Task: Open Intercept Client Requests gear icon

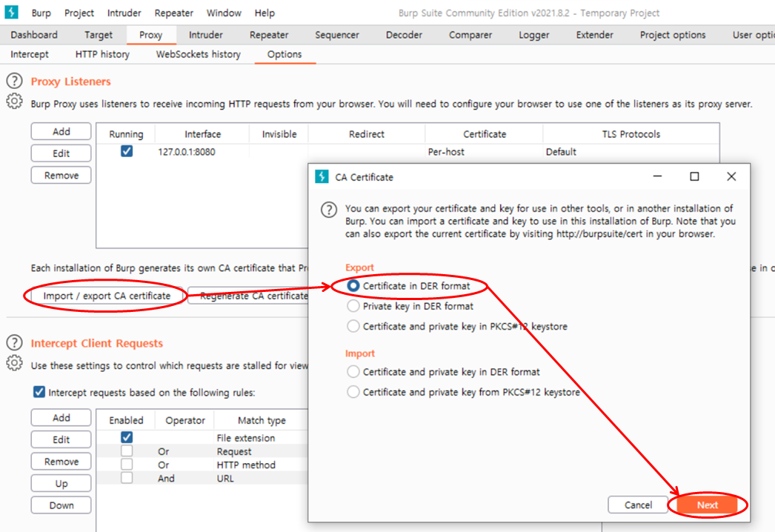Action: (x=14, y=363)
